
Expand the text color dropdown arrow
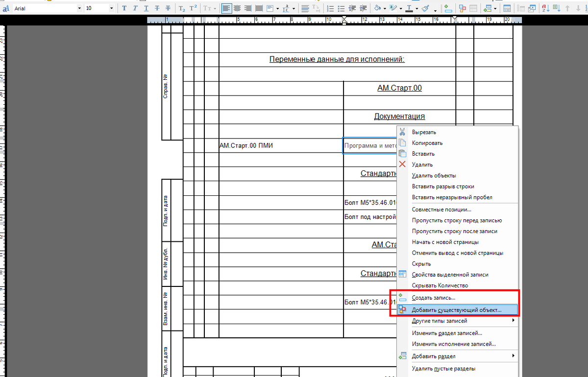(x=416, y=8)
